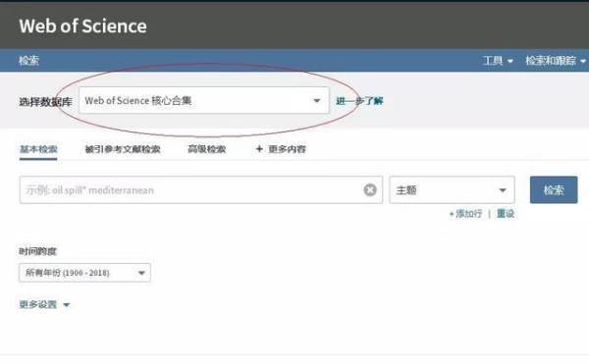Open the 检索和跟踪 menu
589x364 pixels.
coord(556,61)
